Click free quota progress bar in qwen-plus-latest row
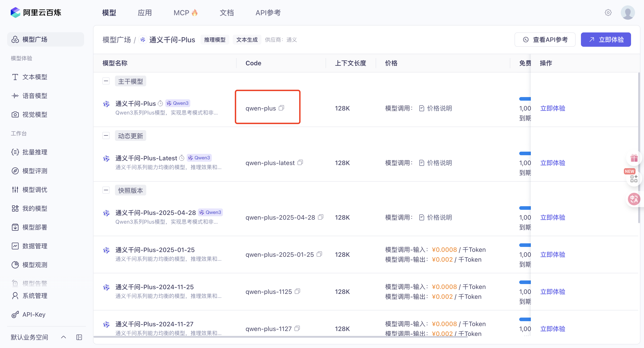Viewport: 644px width, 348px height. coord(525,153)
